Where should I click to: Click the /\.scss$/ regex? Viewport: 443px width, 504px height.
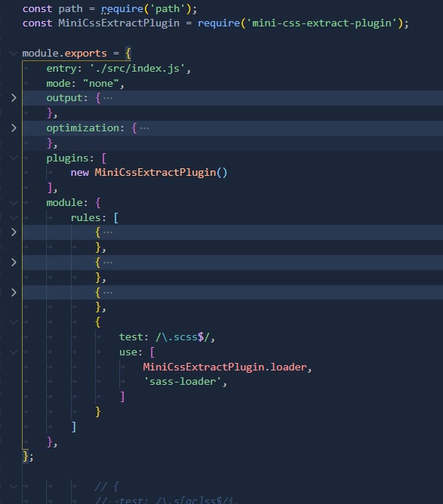(x=183, y=337)
